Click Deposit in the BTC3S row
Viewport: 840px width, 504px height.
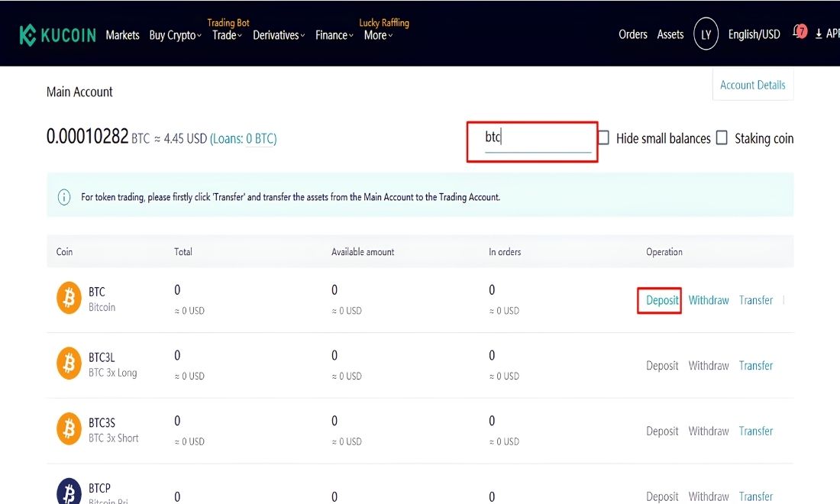[662, 431]
